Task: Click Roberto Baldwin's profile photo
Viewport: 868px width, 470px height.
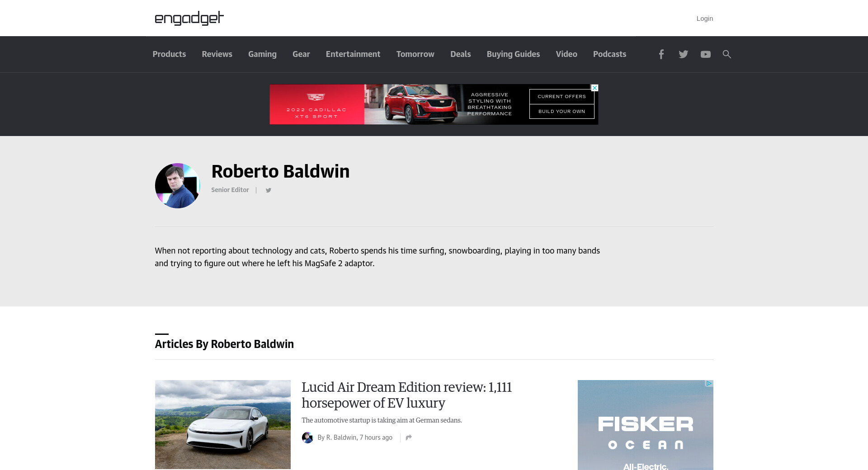Action: click(x=178, y=186)
